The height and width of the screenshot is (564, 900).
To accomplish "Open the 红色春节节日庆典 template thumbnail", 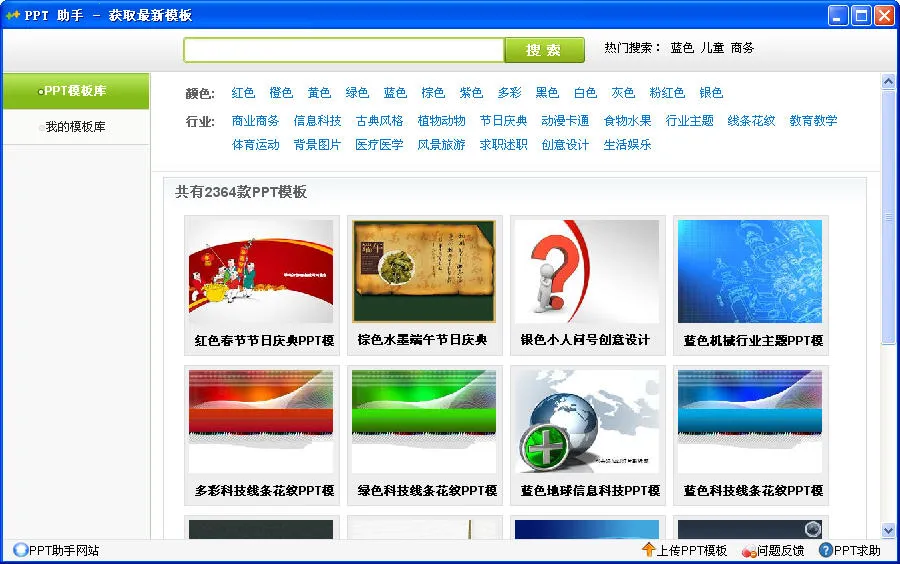I will pos(261,272).
